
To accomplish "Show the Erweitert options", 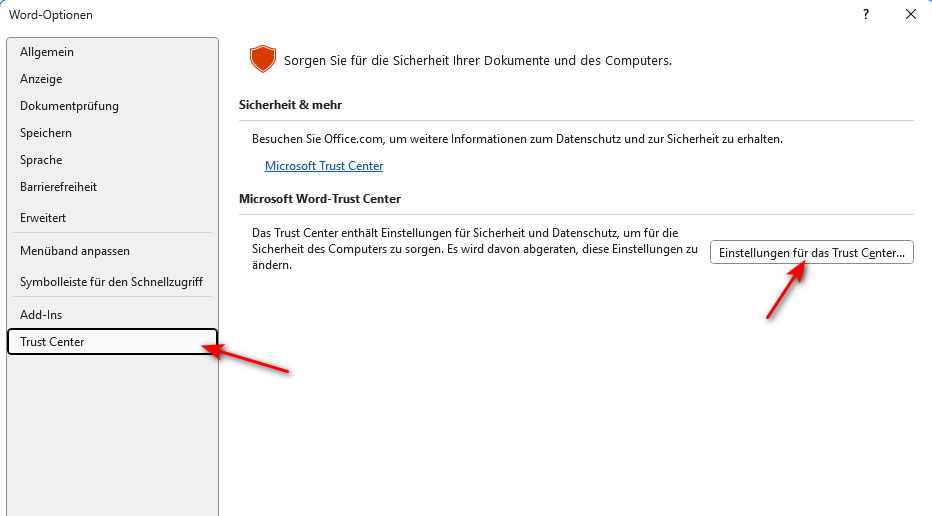I will (x=43, y=217).
